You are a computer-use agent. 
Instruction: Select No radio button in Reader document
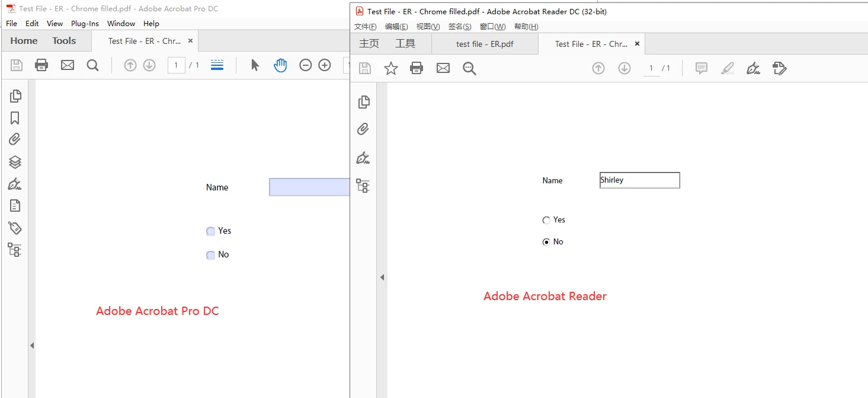pos(546,242)
